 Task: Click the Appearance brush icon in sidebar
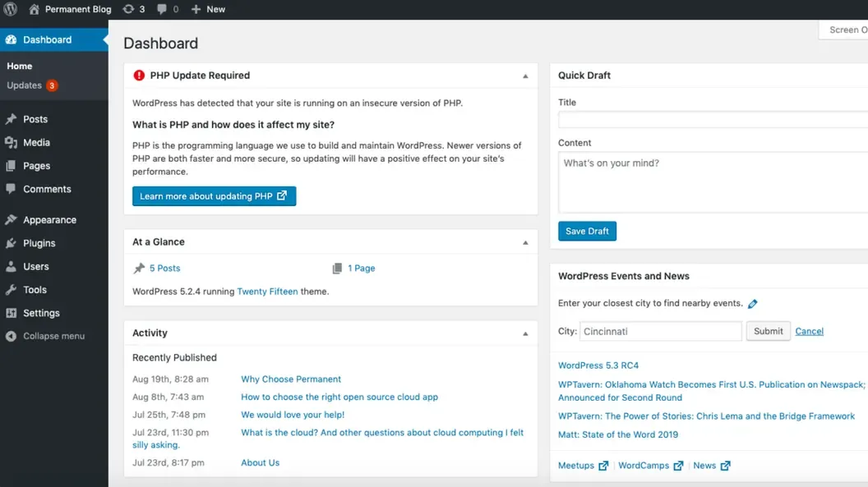coord(11,219)
